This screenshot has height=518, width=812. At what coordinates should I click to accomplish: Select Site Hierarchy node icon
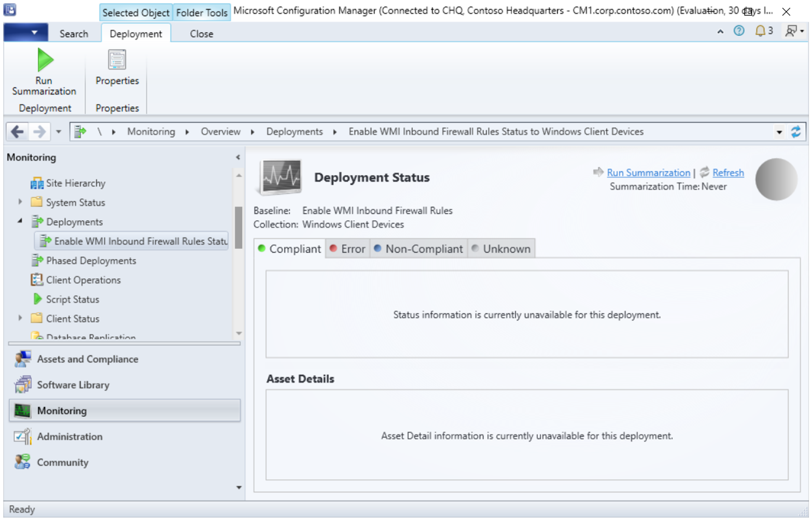click(x=37, y=183)
